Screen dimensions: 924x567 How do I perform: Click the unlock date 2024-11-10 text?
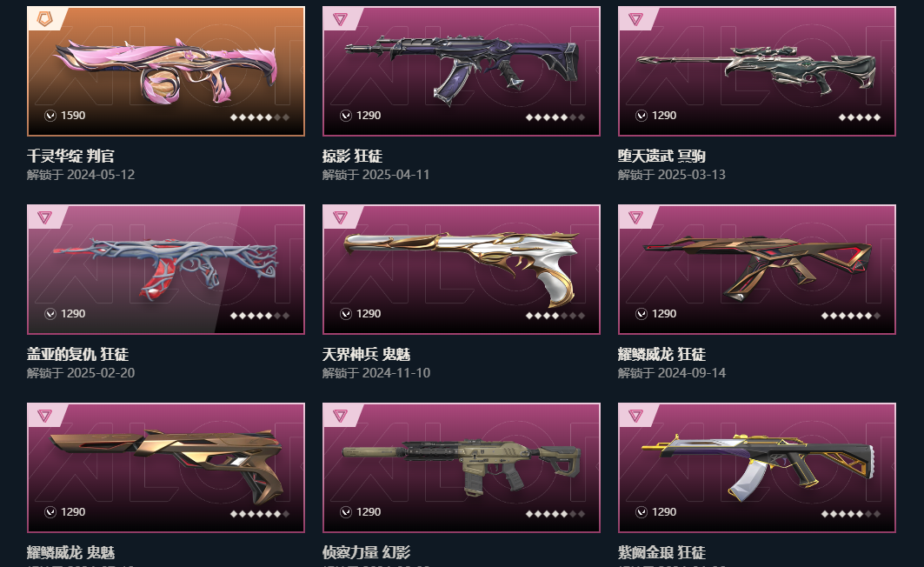click(x=396, y=373)
